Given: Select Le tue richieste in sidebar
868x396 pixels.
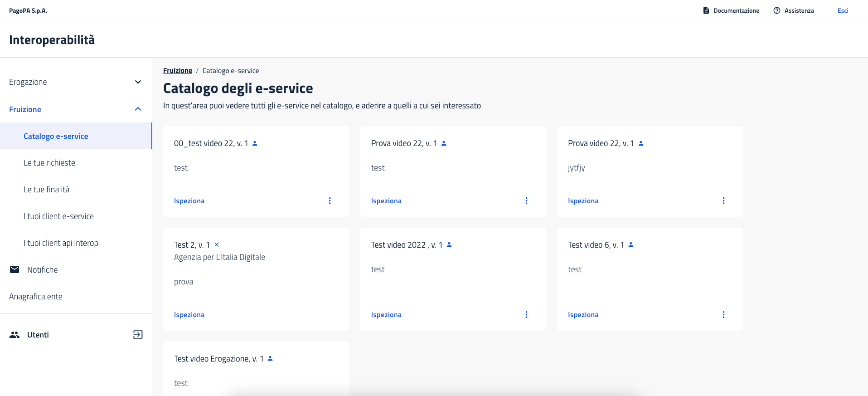Looking at the screenshot, I should [x=49, y=163].
